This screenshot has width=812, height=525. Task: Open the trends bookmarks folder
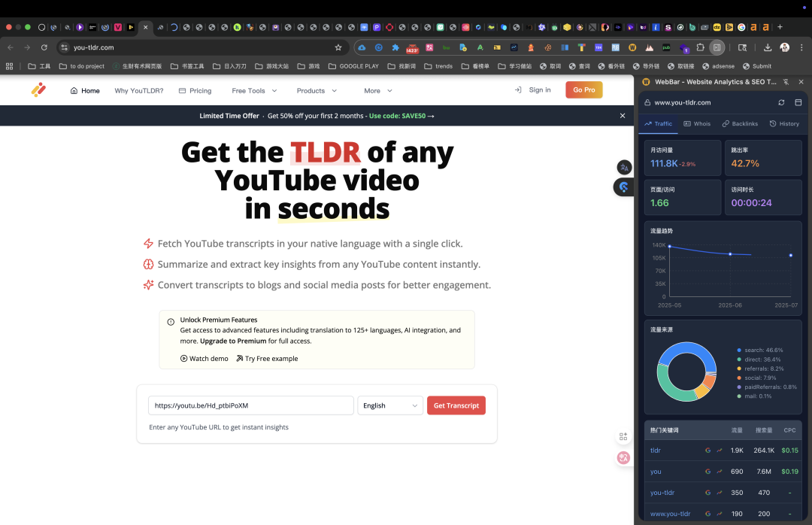point(438,66)
